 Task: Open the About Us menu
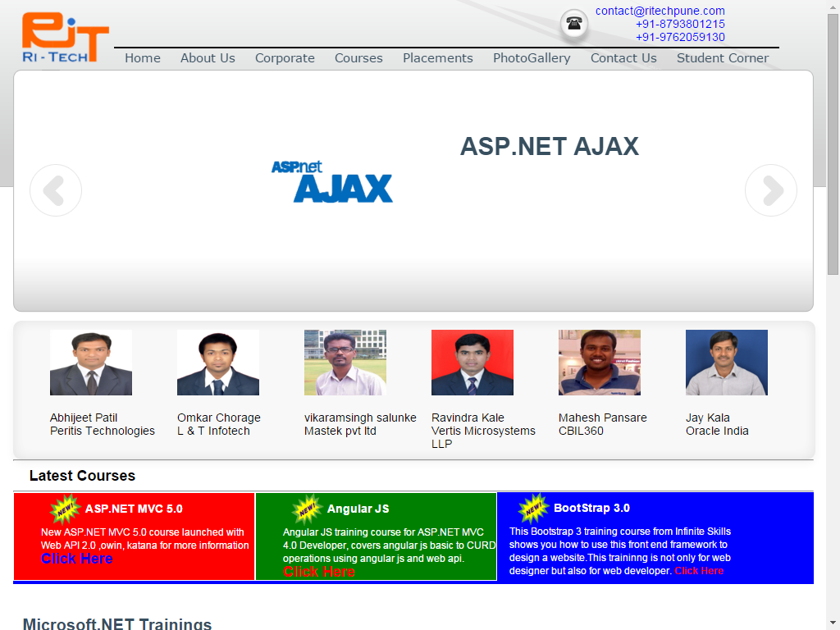(x=208, y=58)
